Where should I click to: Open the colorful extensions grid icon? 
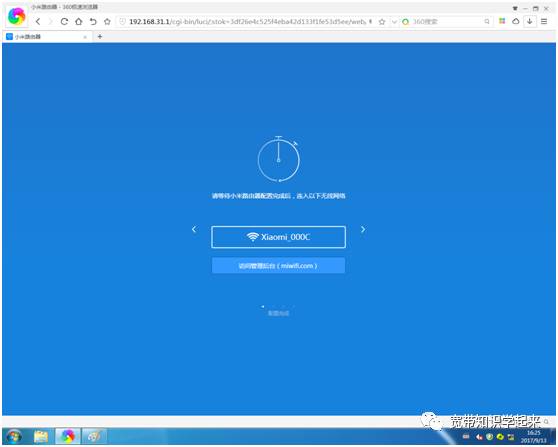pyautogui.click(x=502, y=21)
